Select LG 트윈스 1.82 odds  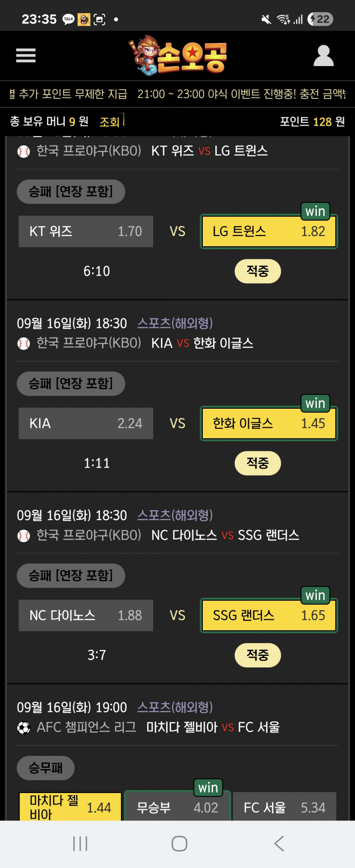pyautogui.click(x=268, y=231)
